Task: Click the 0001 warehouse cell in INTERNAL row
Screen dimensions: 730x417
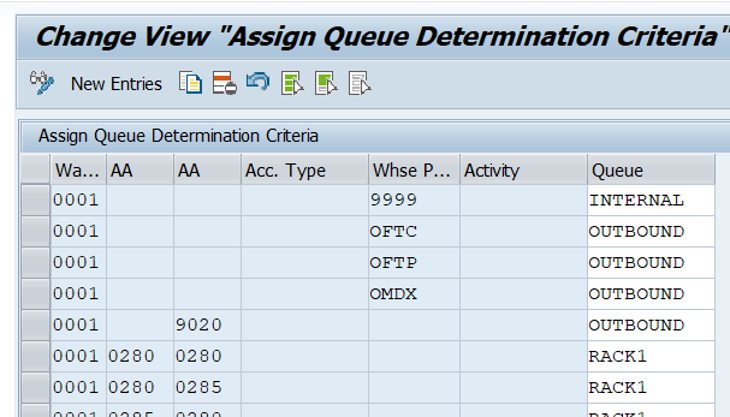Action: coord(79,200)
